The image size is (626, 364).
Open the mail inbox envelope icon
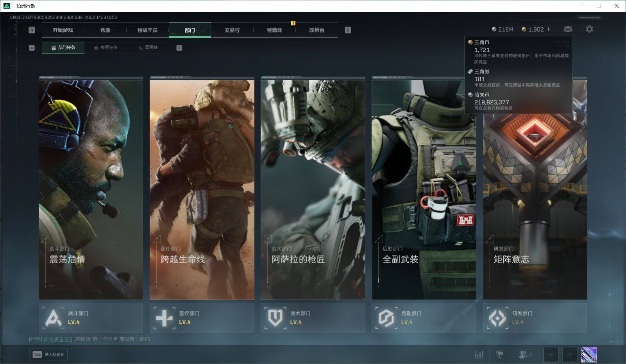(568, 29)
